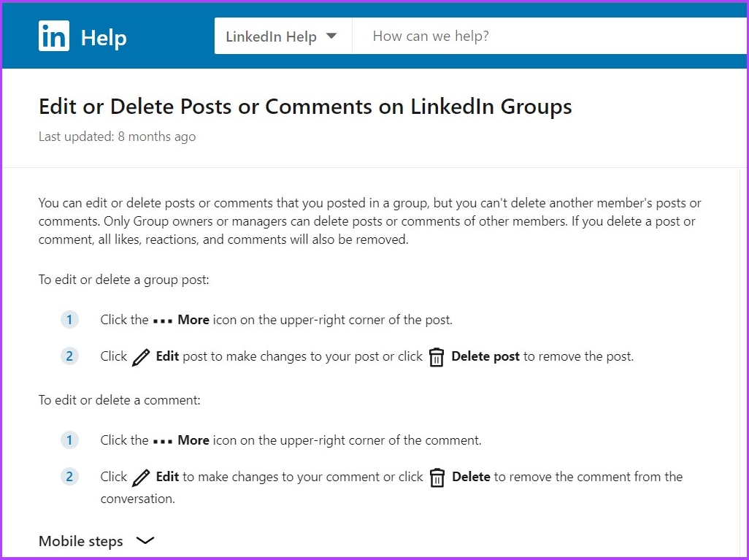Click step number 2 badge under group post
The image size is (749, 560).
coord(70,356)
